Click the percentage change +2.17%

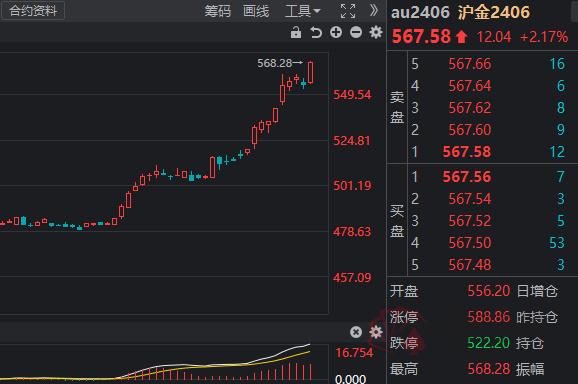click(x=543, y=37)
